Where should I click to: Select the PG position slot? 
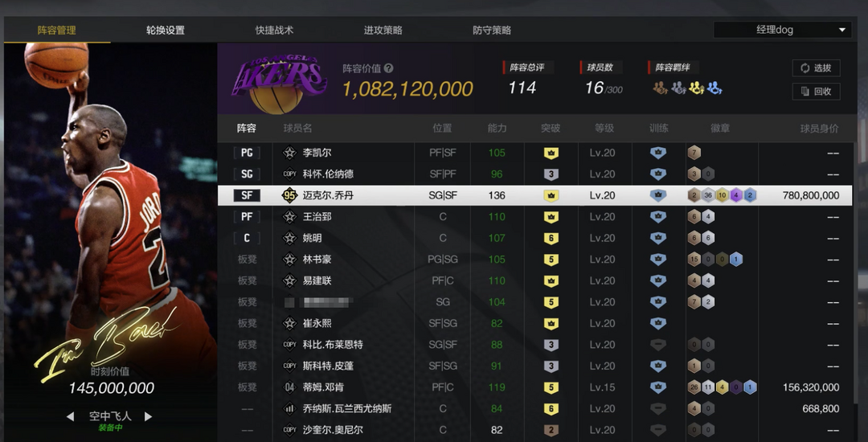pyautogui.click(x=247, y=153)
